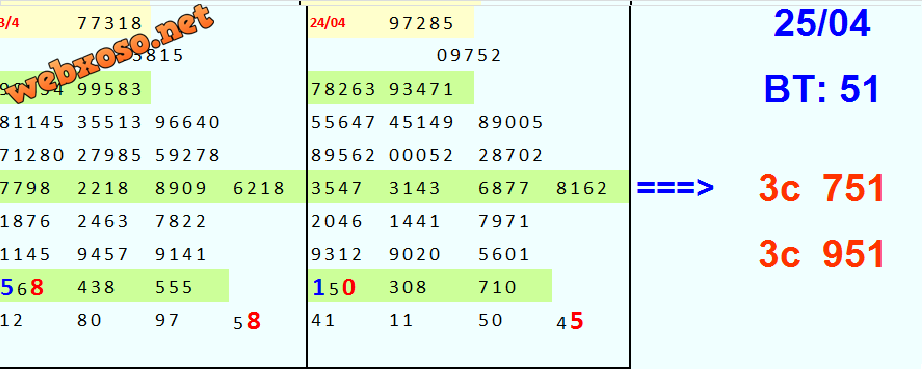Select the number 45 with red 5

[x=570, y=321]
